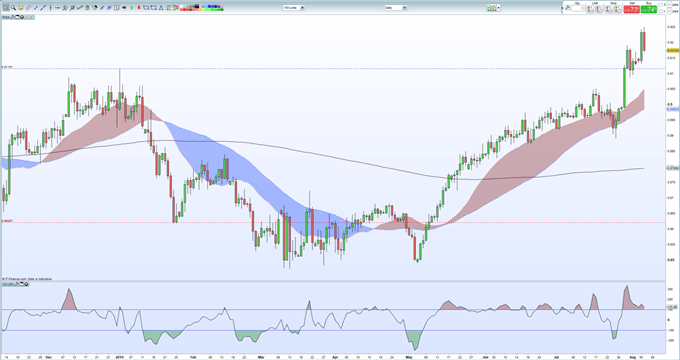680x360 pixels.
Task: Click the trash bin delete icon
Action: 87,7
